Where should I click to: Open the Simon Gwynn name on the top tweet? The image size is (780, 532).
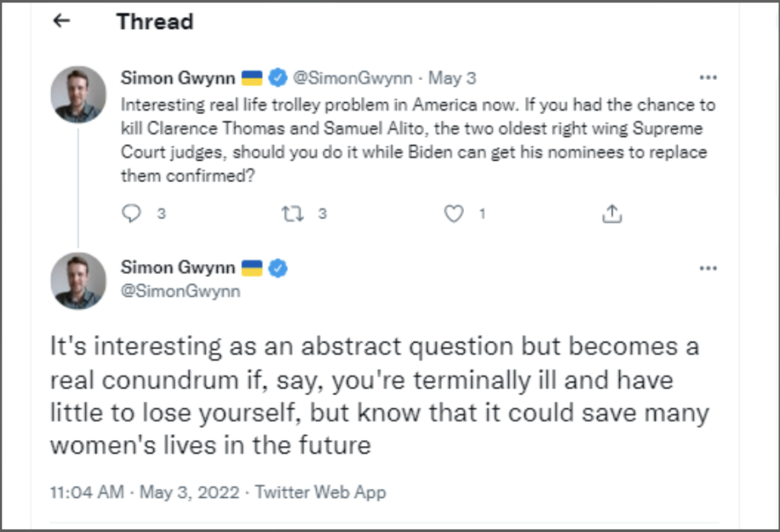[x=177, y=78]
